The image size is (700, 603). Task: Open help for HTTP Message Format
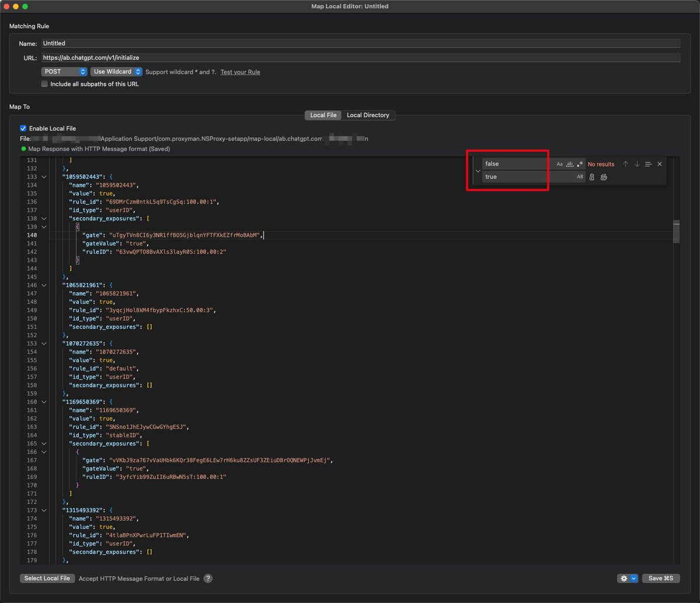click(x=208, y=579)
